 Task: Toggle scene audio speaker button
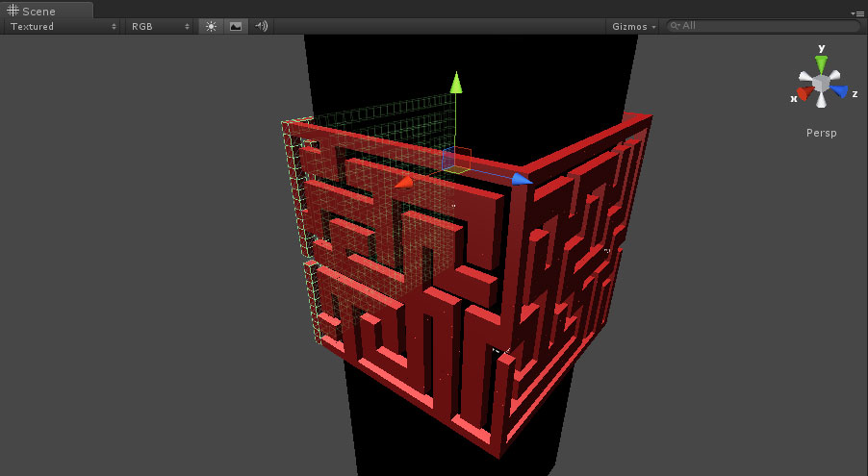[x=260, y=27]
